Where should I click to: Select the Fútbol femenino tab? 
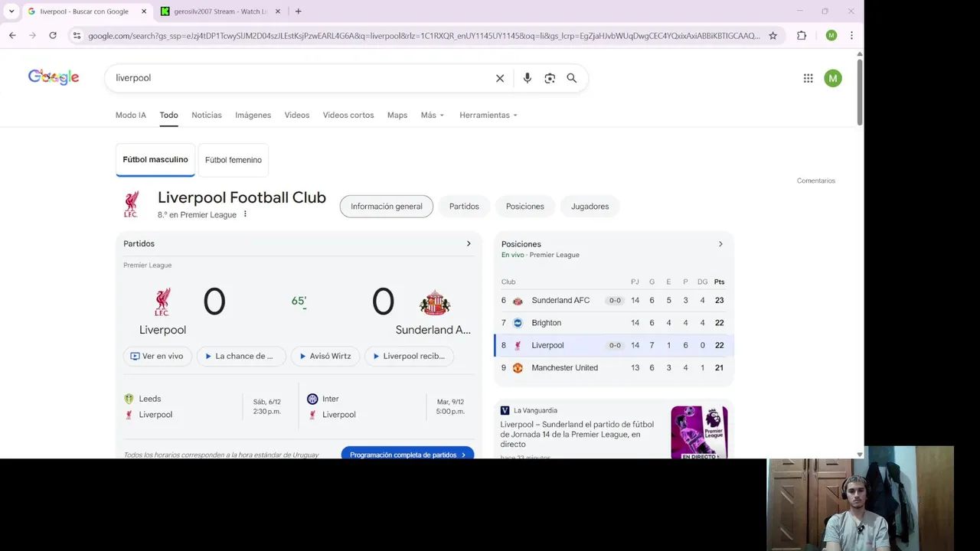coord(234,160)
